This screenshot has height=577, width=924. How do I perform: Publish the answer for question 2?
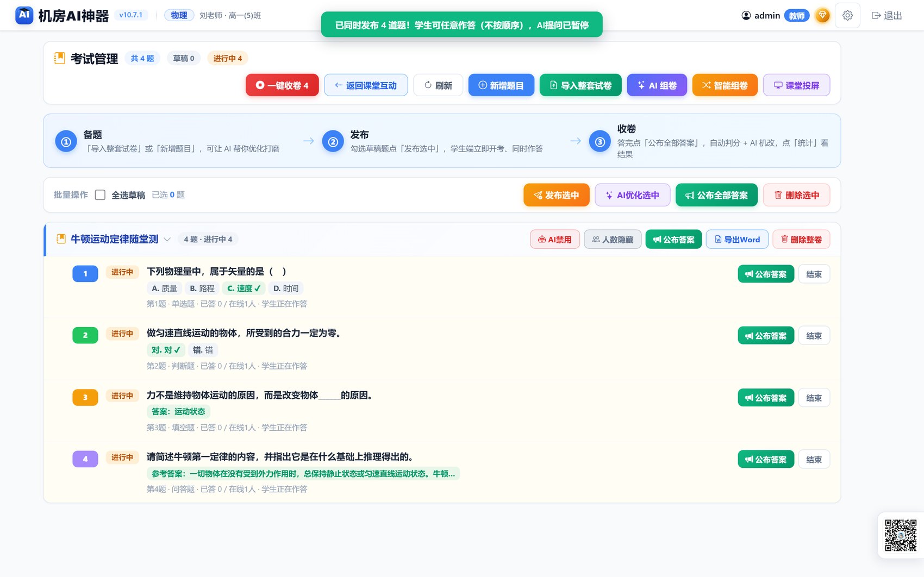pyautogui.click(x=766, y=336)
